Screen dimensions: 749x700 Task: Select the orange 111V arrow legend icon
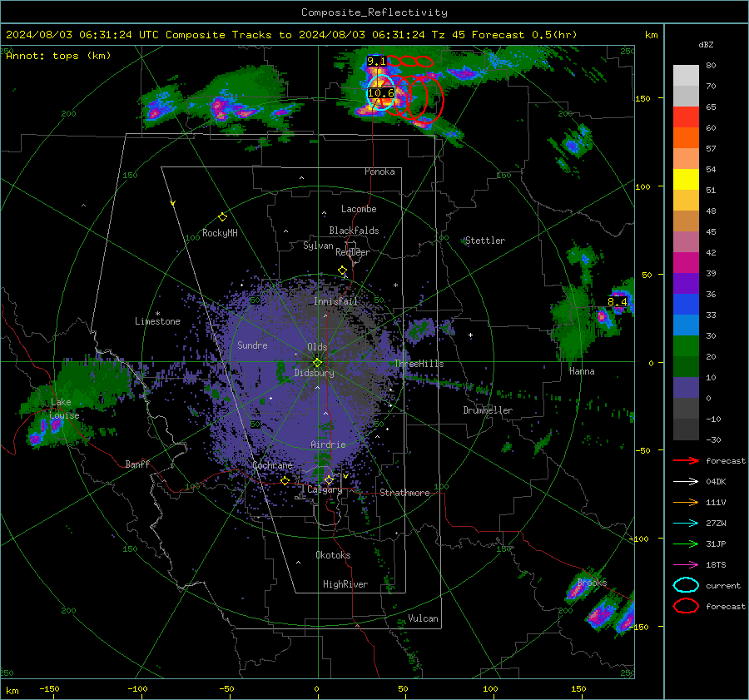(686, 502)
